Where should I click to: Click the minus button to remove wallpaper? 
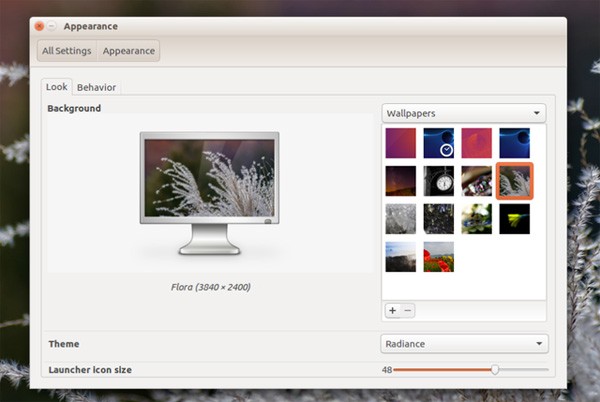point(408,311)
